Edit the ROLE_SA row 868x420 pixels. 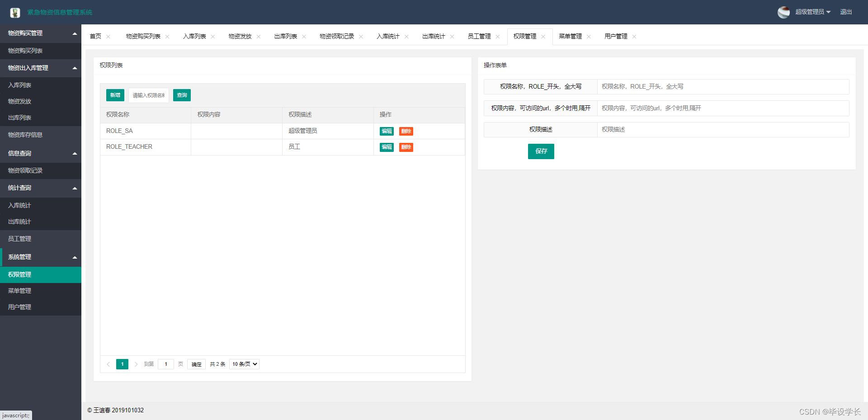(x=387, y=131)
